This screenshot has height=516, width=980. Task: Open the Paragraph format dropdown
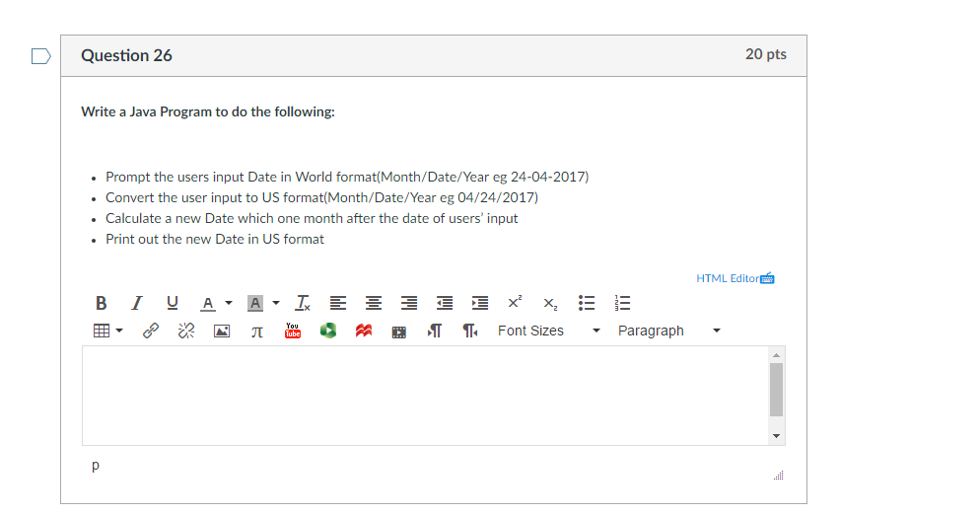tap(668, 331)
